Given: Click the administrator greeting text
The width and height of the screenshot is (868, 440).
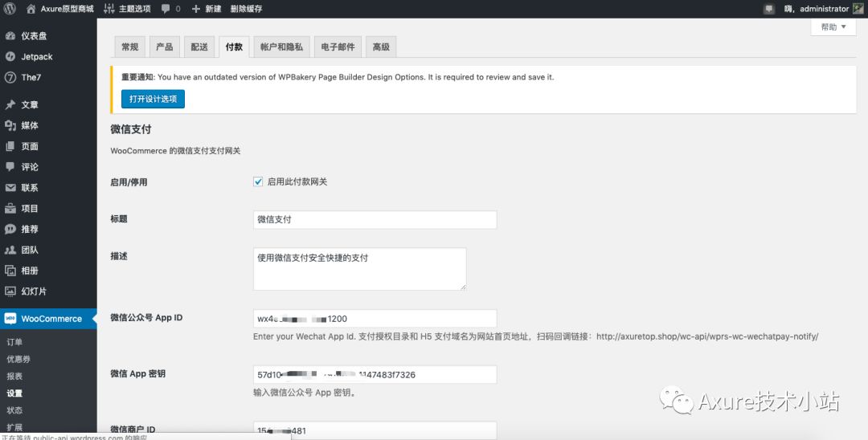Looking at the screenshot, I should [816, 9].
